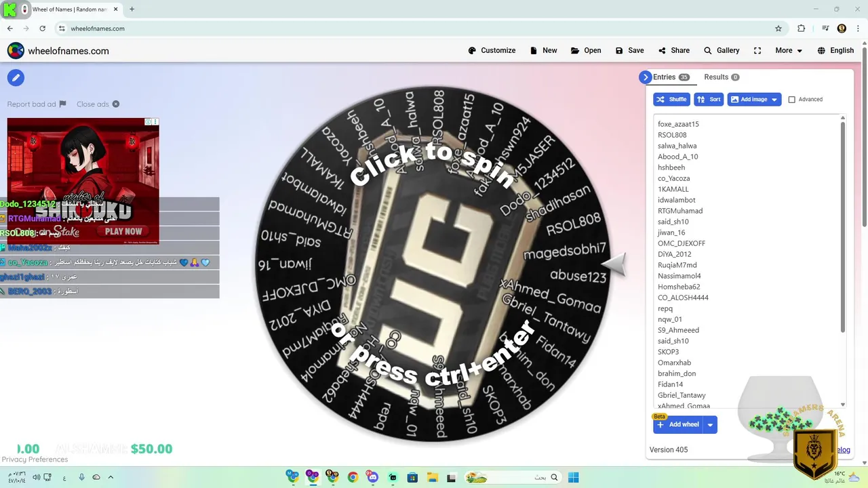Share the wheel via toolbar
The height and width of the screenshot is (488, 868).
coord(673,50)
